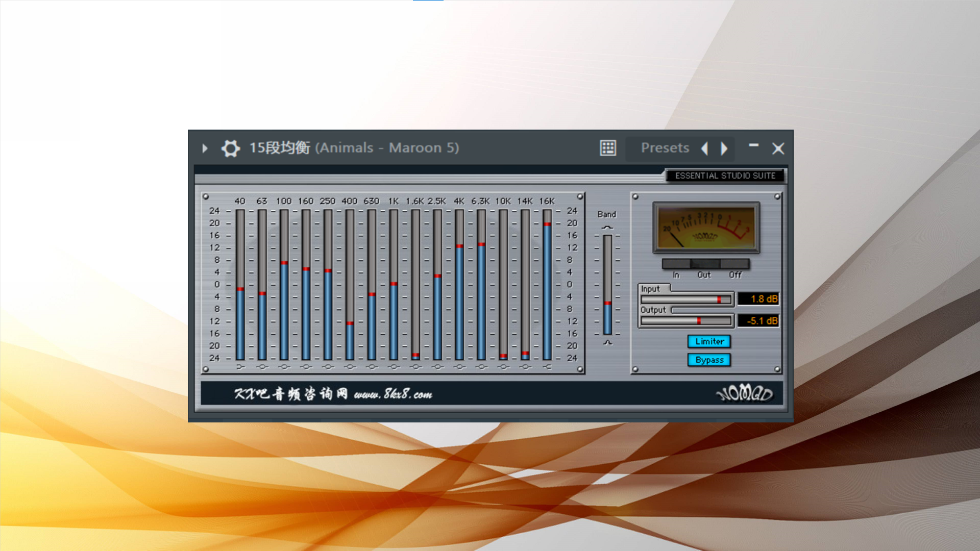Click the 40 Hz band slider handle

pos(240,289)
